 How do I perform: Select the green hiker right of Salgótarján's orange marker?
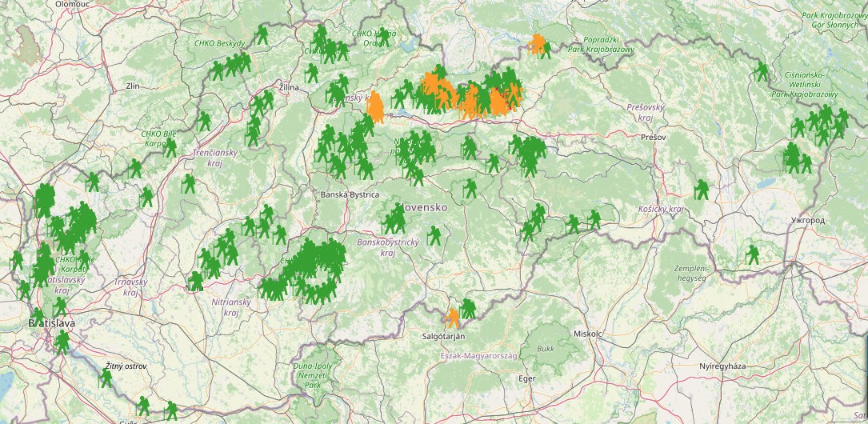(x=468, y=309)
